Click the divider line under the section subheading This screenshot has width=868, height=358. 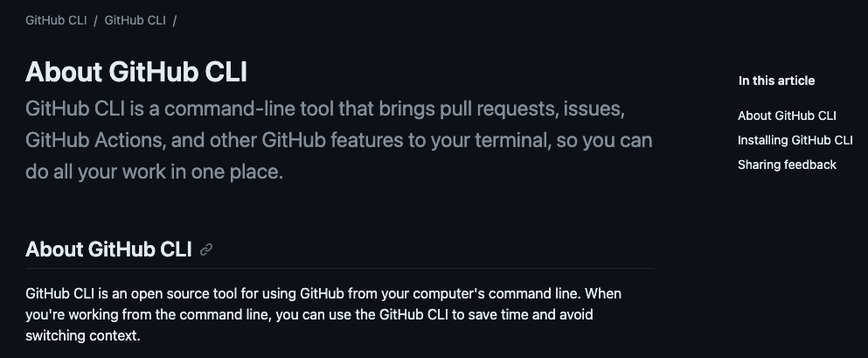[339, 268]
